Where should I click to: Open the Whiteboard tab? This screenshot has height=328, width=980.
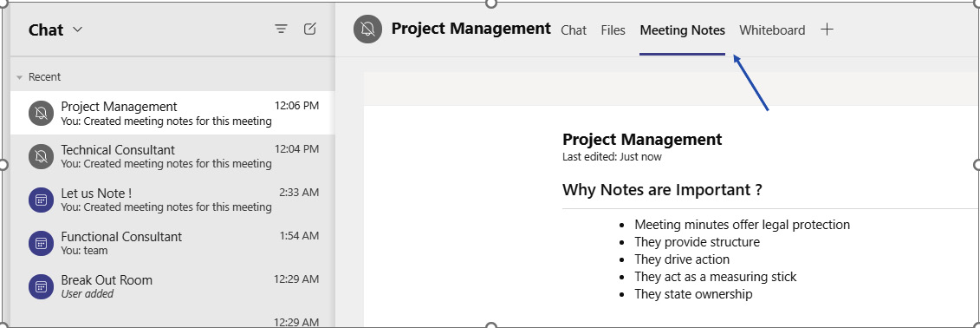pyautogui.click(x=772, y=30)
